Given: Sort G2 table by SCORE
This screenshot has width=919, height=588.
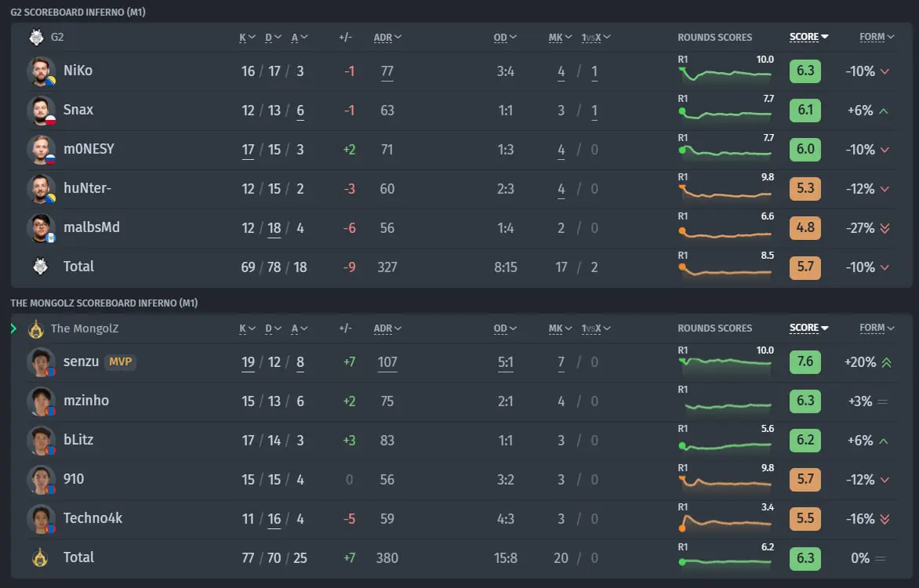Looking at the screenshot, I should coord(808,37).
